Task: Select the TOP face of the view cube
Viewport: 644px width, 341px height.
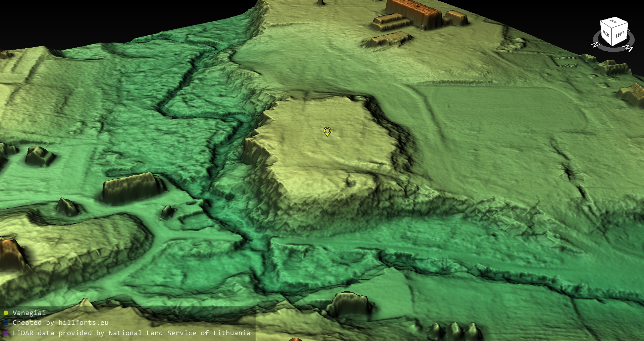Action: (x=614, y=22)
